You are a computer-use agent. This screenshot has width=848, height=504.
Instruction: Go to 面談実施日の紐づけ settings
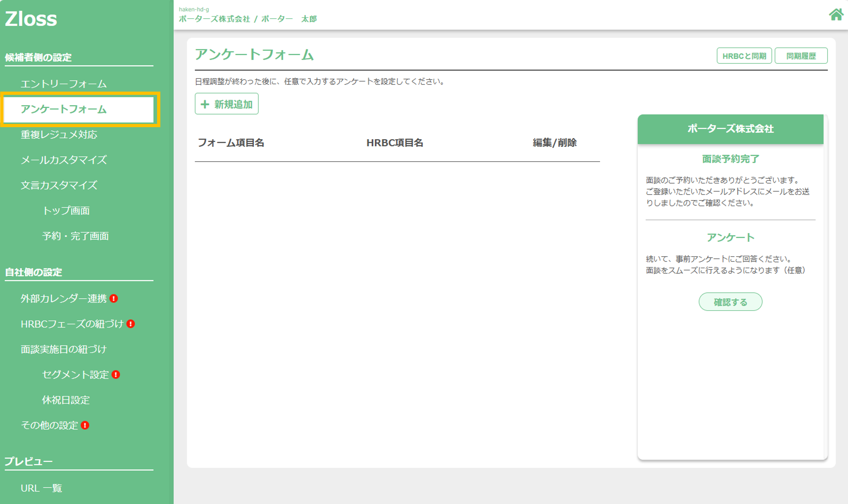64,349
